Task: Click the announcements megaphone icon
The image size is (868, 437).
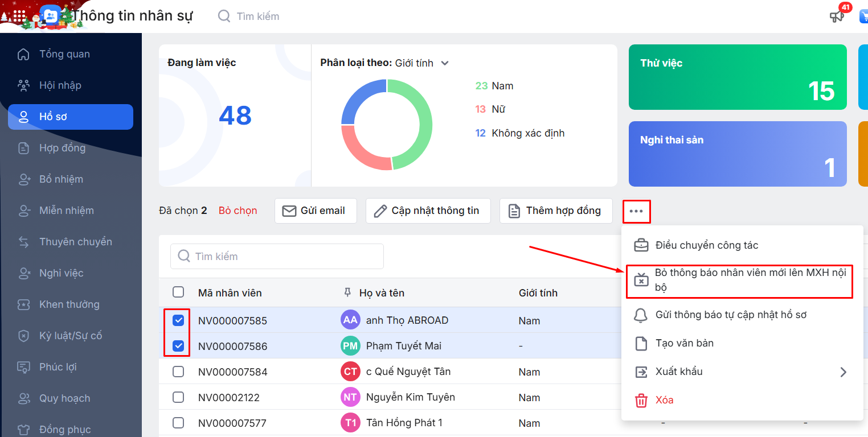Action: point(836,16)
